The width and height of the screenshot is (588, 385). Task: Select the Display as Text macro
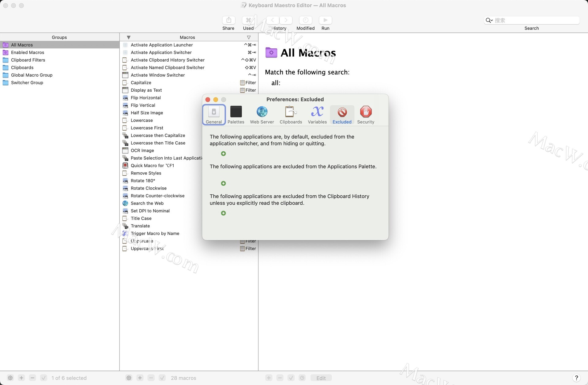point(189,90)
